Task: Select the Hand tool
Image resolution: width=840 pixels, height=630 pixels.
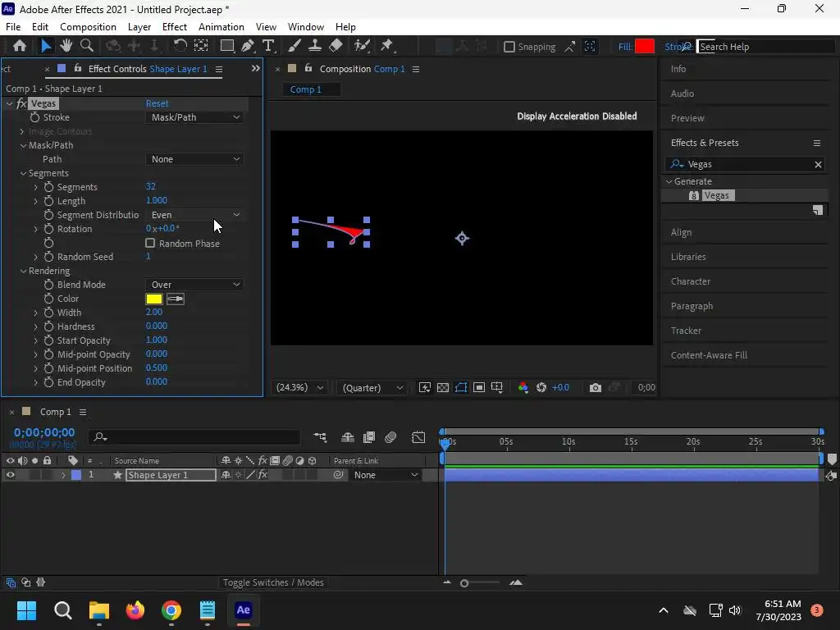Action: [x=66, y=46]
